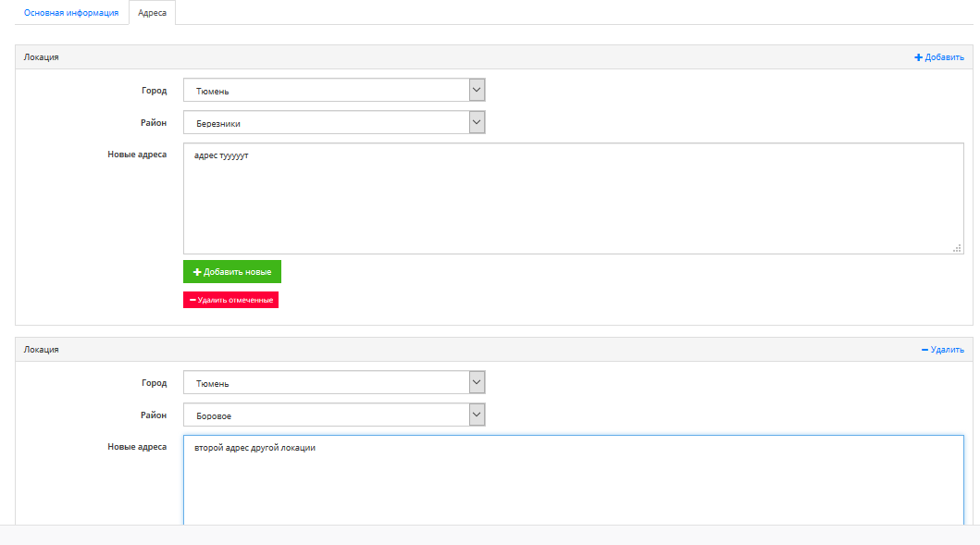Click the second Локация panel header title
Image resolution: width=980 pixels, height=545 pixels.
click(x=42, y=350)
